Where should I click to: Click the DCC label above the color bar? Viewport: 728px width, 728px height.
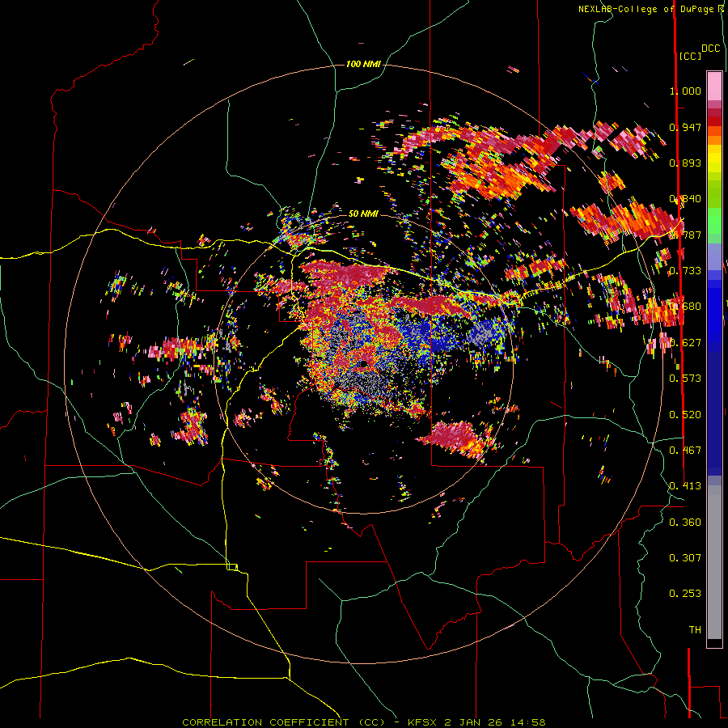tap(711, 49)
